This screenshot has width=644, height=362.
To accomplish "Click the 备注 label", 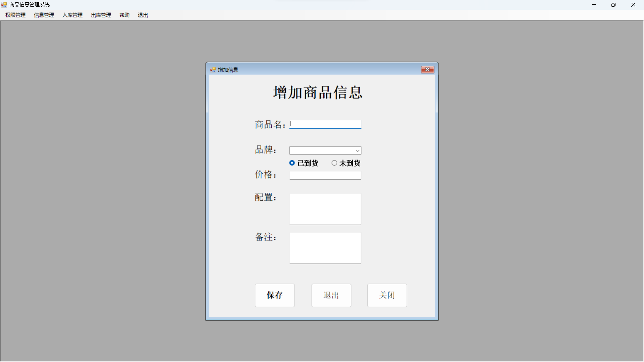I will (x=266, y=237).
